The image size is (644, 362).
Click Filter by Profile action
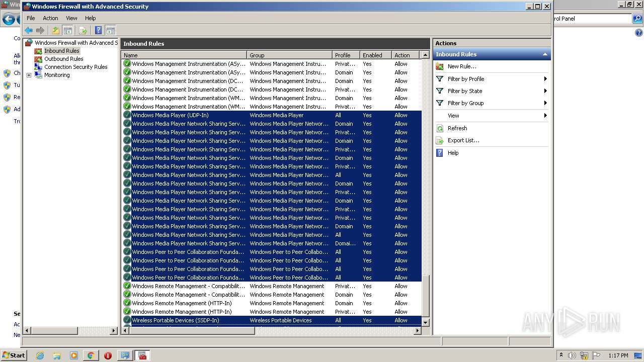(466, 79)
